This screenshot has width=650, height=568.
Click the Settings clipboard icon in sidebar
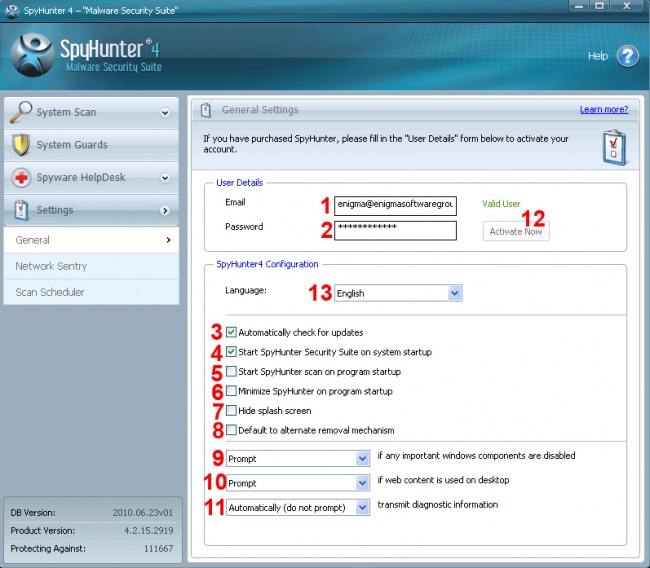[x=21, y=210]
